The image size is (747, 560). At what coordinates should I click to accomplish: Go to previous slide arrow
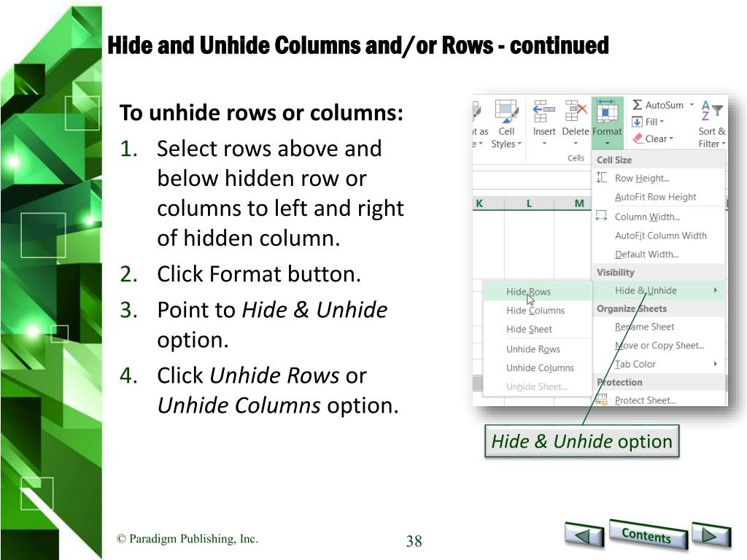pyautogui.click(x=584, y=535)
